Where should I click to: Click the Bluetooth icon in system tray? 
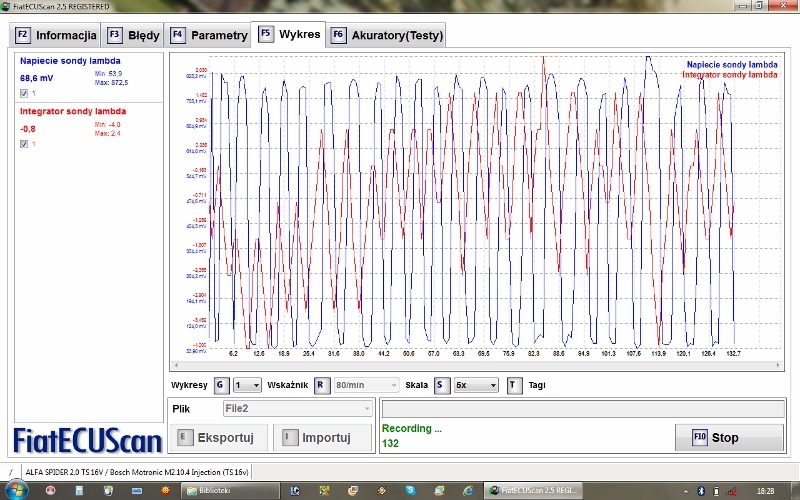[x=701, y=490]
